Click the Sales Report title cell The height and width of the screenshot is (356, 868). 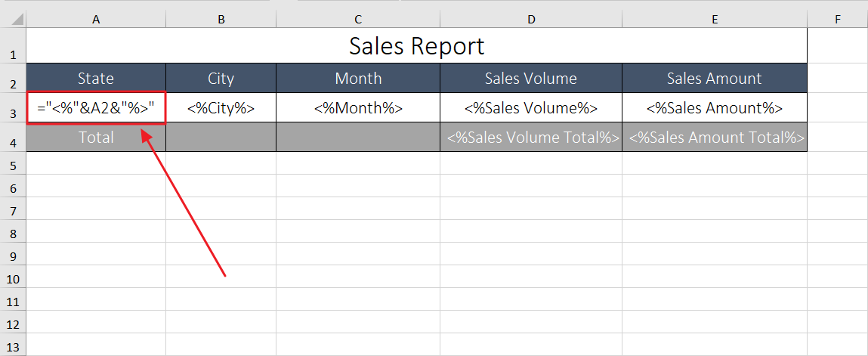coord(416,46)
